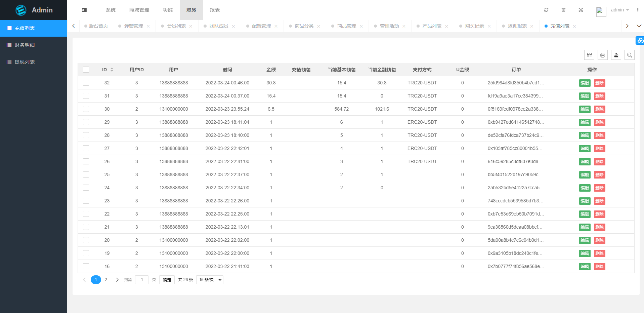Select the header checkbox to choose all rows
644x313 pixels.
[x=86, y=70]
